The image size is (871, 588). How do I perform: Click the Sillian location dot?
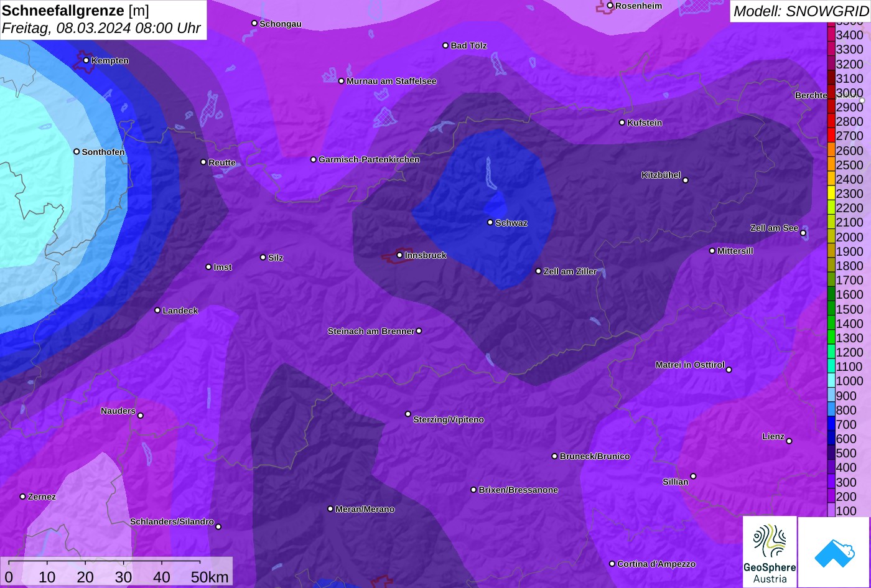(693, 477)
